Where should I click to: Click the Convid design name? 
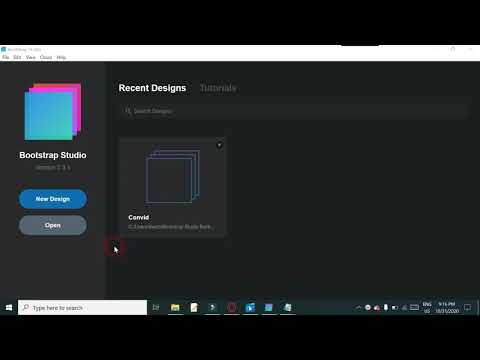[x=139, y=217]
